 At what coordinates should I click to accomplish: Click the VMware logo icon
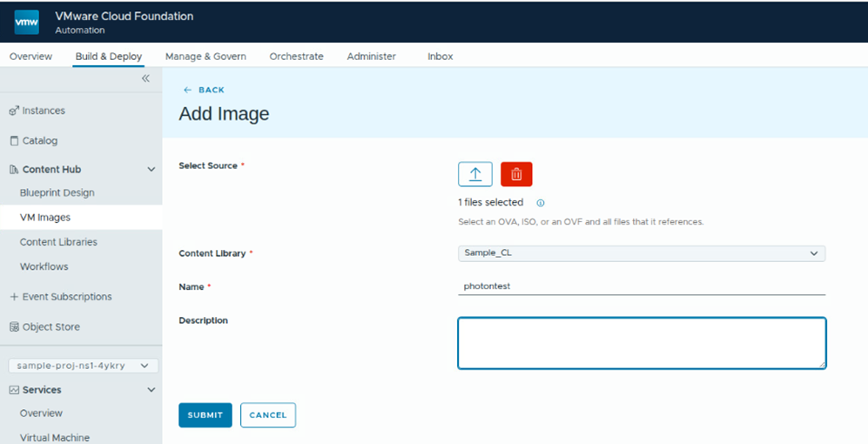coord(27,22)
